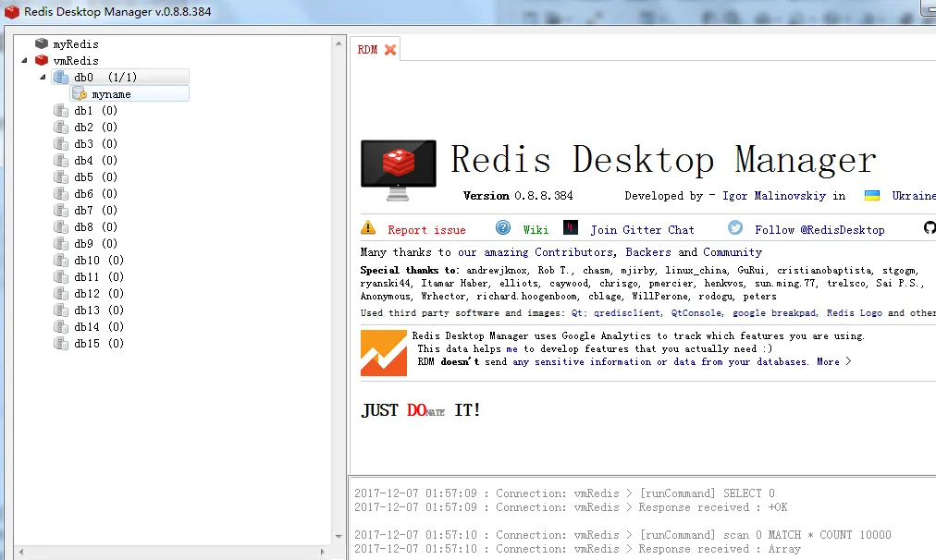Open the google breakpad link
The image size is (936, 560).
774,313
